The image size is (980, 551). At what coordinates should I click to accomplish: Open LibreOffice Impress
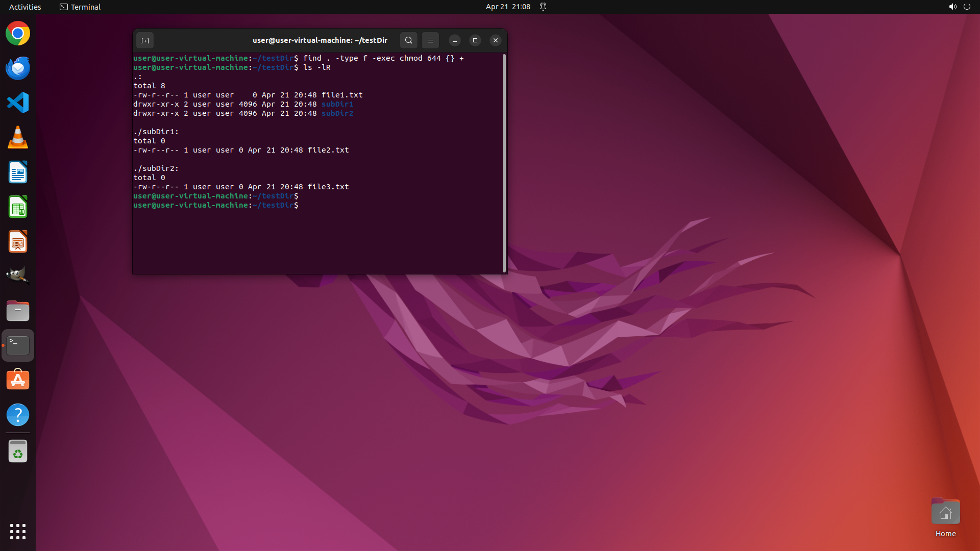pos(18,242)
